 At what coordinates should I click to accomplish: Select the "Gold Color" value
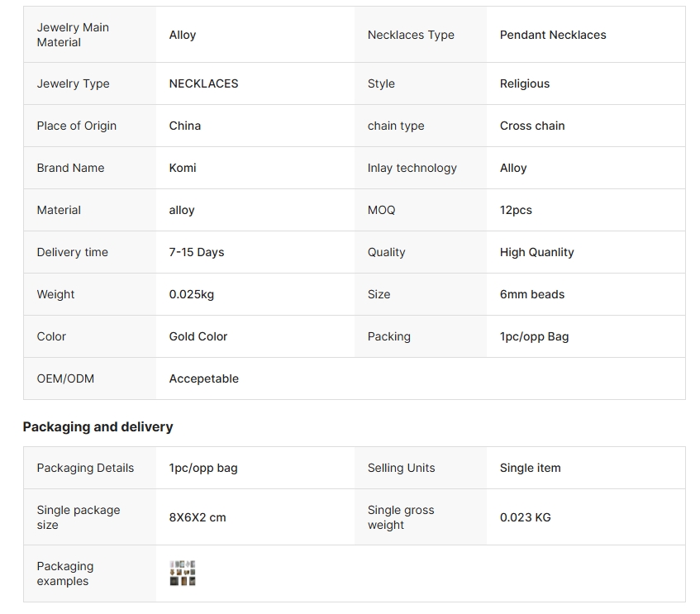click(198, 336)
